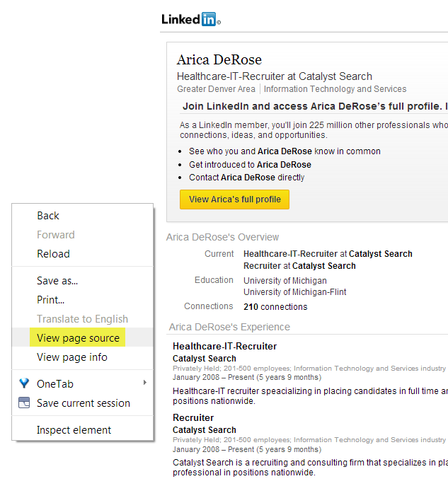Click Arica DeRose's Overview heading

[223, 237]
